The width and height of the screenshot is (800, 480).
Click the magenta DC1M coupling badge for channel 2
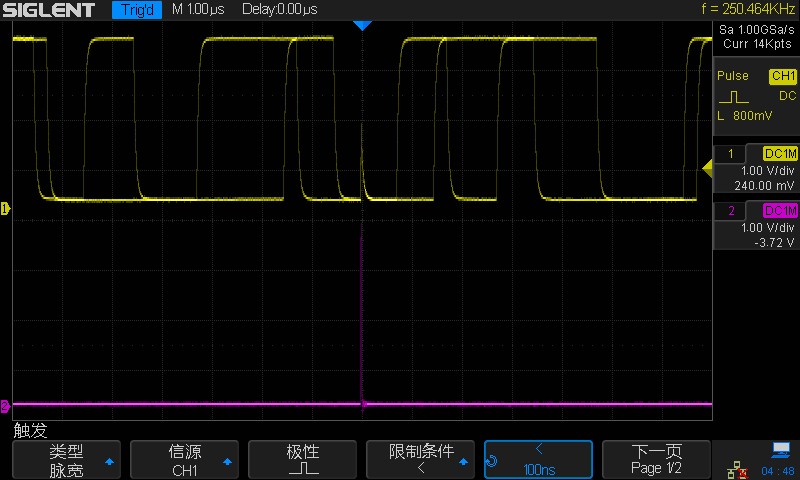(780, 211)
